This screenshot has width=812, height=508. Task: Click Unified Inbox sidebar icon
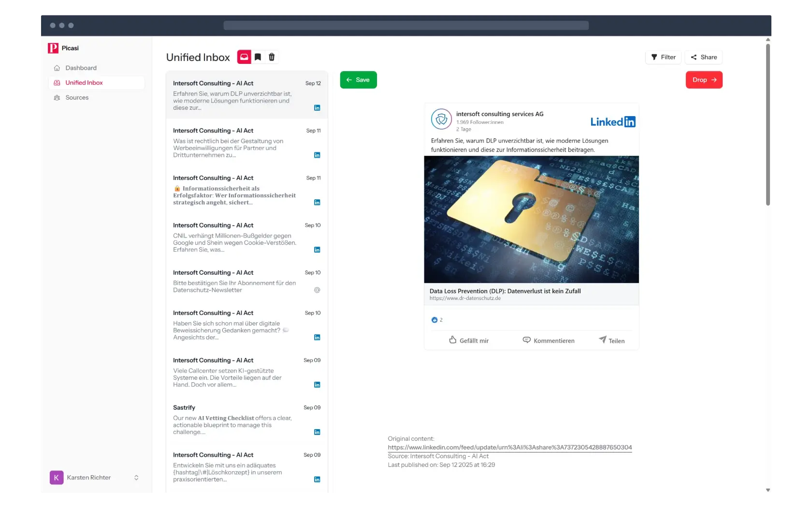[57, 83]
